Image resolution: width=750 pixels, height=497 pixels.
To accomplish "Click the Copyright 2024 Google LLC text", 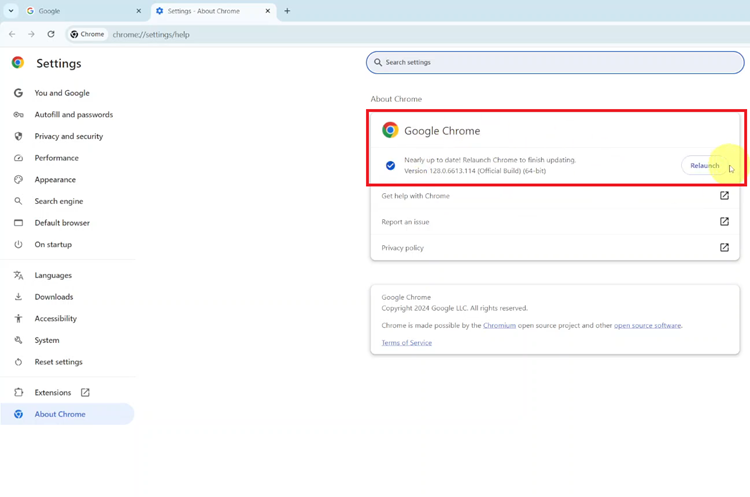I will pyautogui.click(x=454, y=308).
